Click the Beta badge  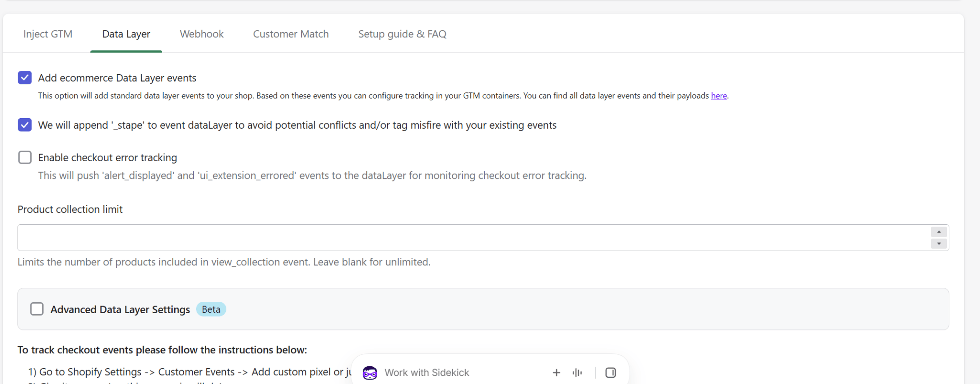pos(211,309)
